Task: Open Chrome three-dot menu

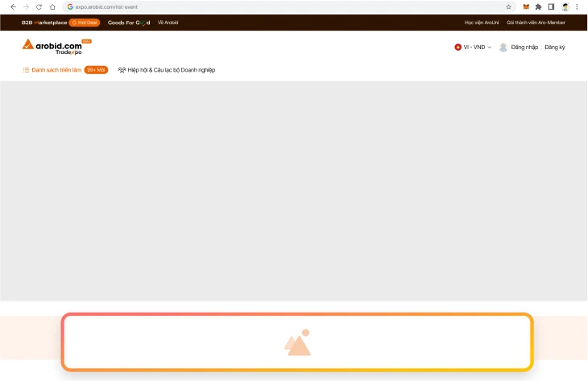Action: [577, 6]
